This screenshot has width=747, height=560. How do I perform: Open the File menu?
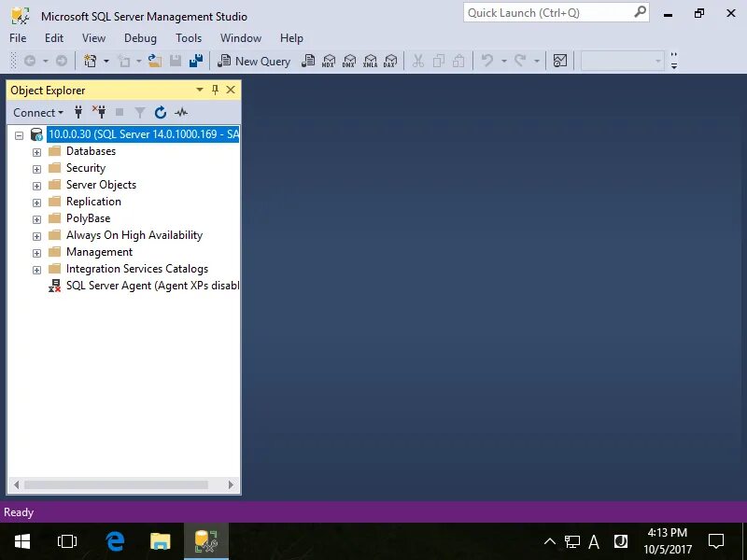(18, 38)
